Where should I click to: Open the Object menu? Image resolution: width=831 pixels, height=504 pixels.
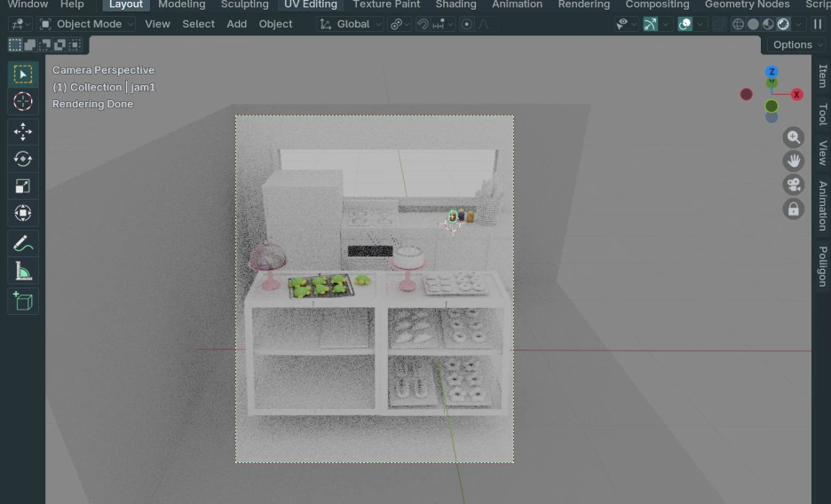[x=275, y=24]
